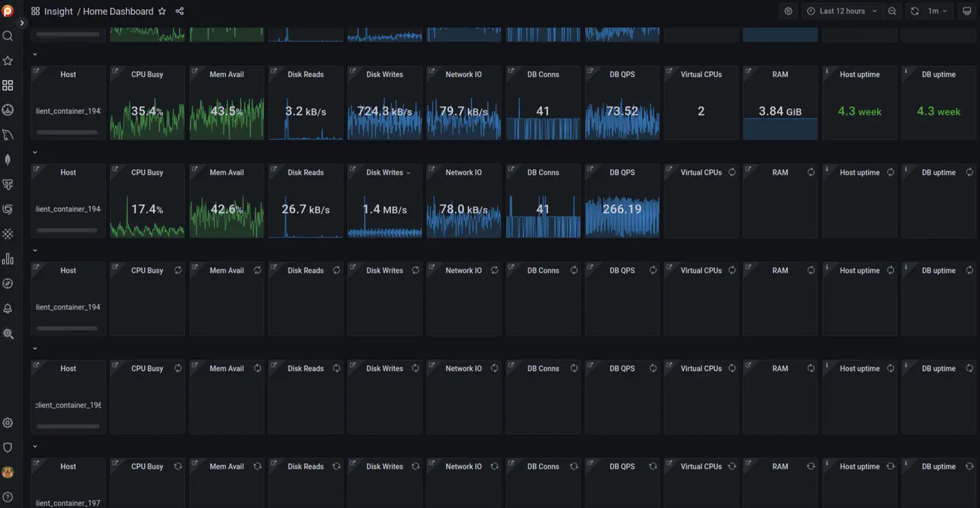The image size is (980, 508).
Task: Collapse the row above the client_container_194 43.5% panels
Action: pos(35,54)
